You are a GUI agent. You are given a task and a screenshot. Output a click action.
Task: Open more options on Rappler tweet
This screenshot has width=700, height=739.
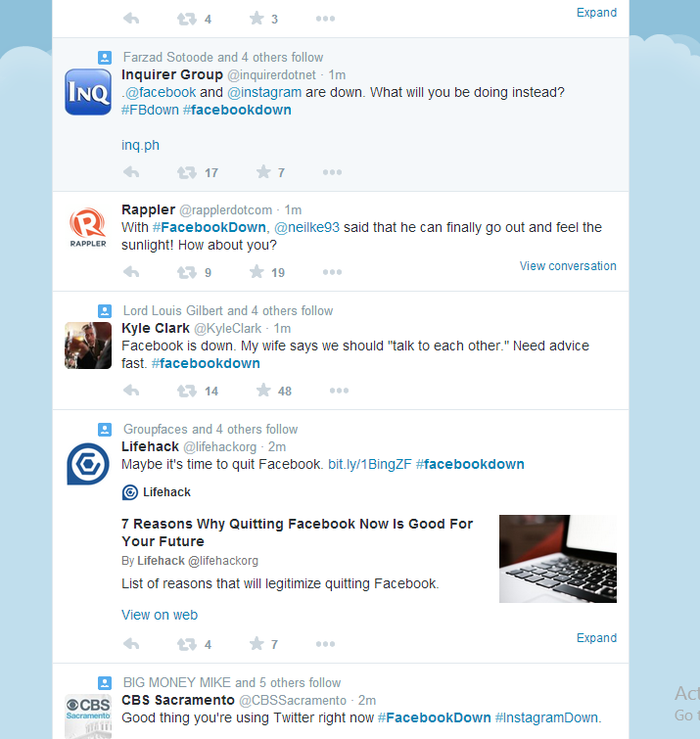[332, 272]
